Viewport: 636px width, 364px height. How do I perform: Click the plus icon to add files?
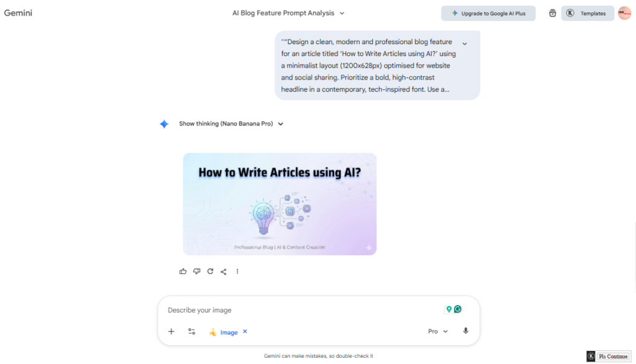click(171, 332)
